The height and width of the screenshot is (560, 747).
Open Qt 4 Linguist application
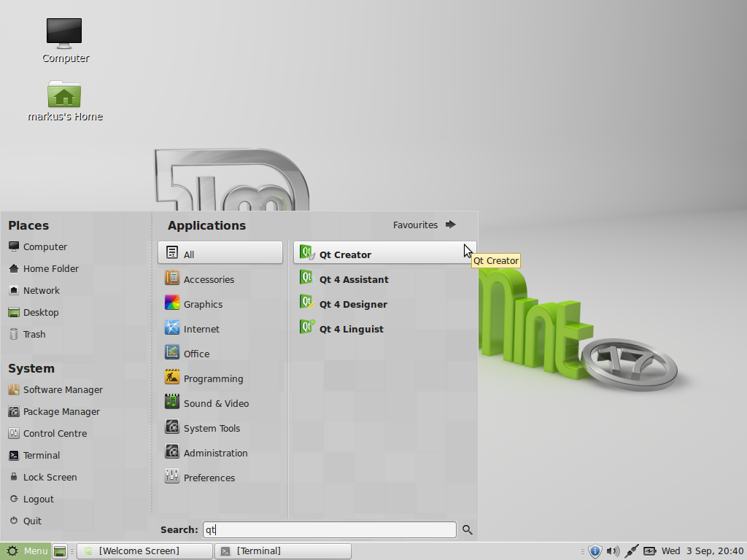tap(384, 329)
